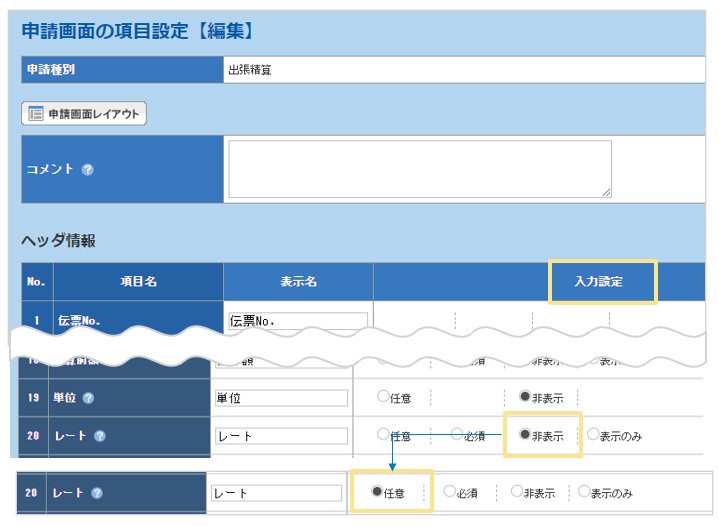The image size is (719, 527).
Task: Click the page title 申請画面の項目設定【編集】
Action: click(137, 31)
